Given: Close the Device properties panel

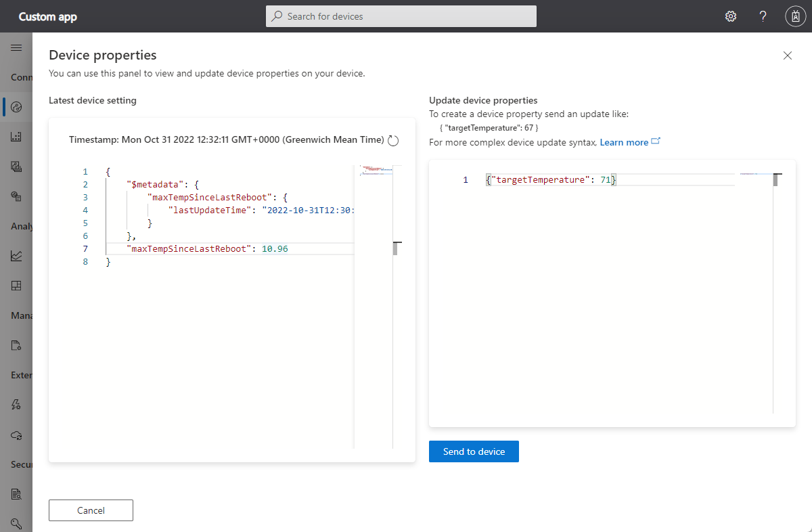Looking at the screenshot, I should [787, 56].
